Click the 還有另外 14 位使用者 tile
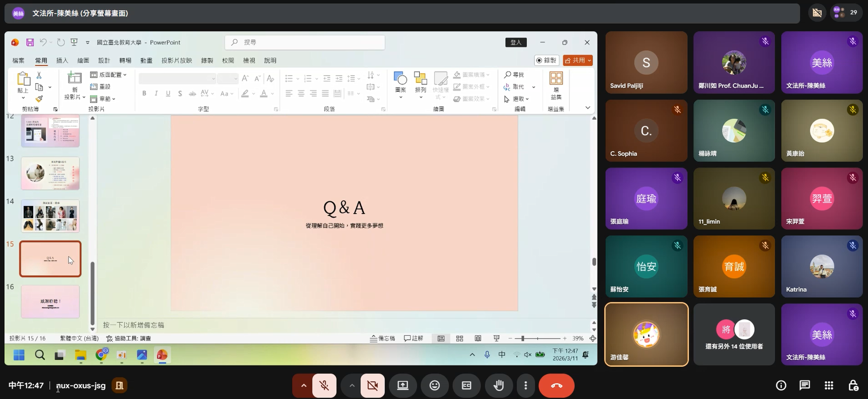868x399 pixels. (x=734, y=334)
